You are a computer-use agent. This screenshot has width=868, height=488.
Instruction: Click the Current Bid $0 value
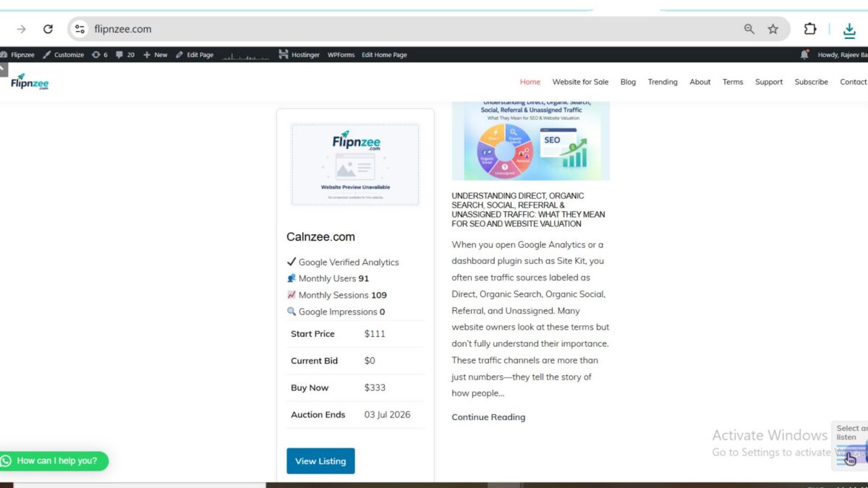pyautogui.click(x=370, y=361)
